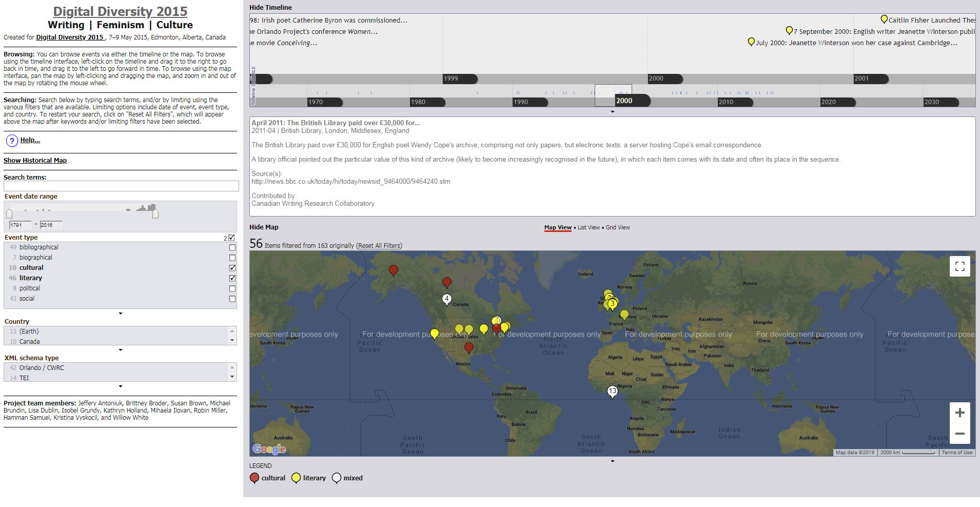
Task: Click the yellow marker on the US west coast
Action: pyautogui.click(x=435, y=334)
